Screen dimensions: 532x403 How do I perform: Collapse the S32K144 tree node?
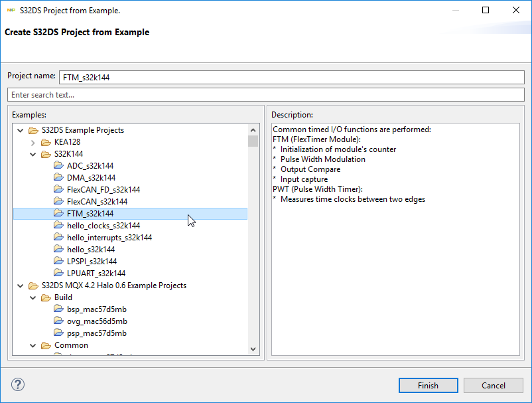(33, 154)
